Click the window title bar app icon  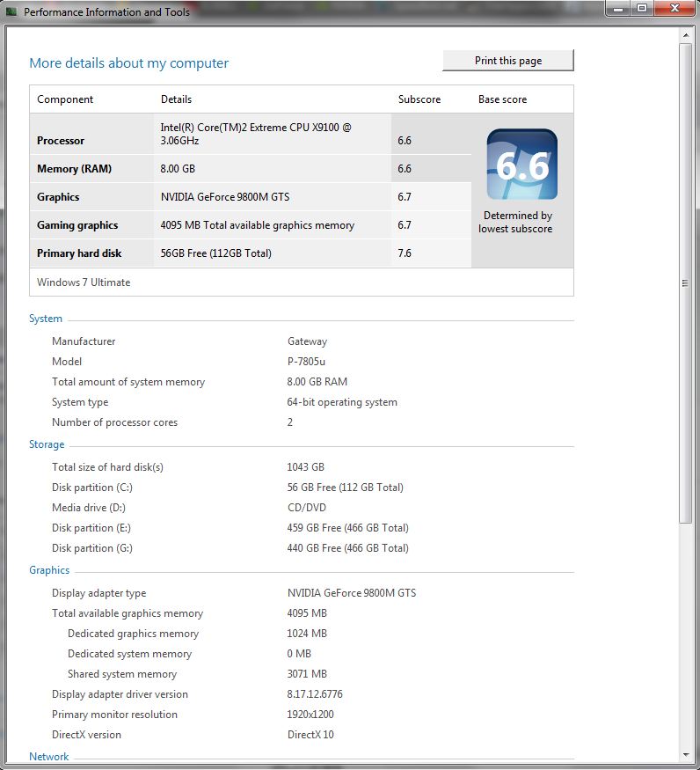pyautogui.click(x=11, y=11)
